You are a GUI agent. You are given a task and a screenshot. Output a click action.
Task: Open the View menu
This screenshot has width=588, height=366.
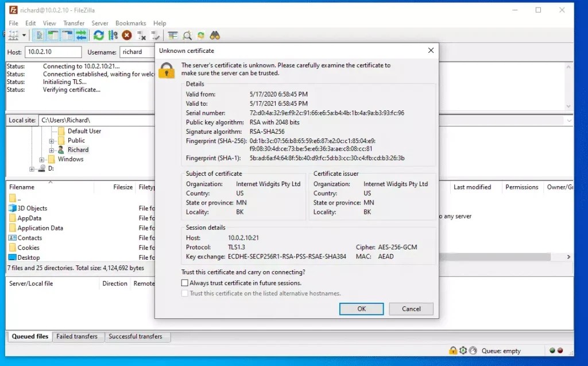[49, 23]
